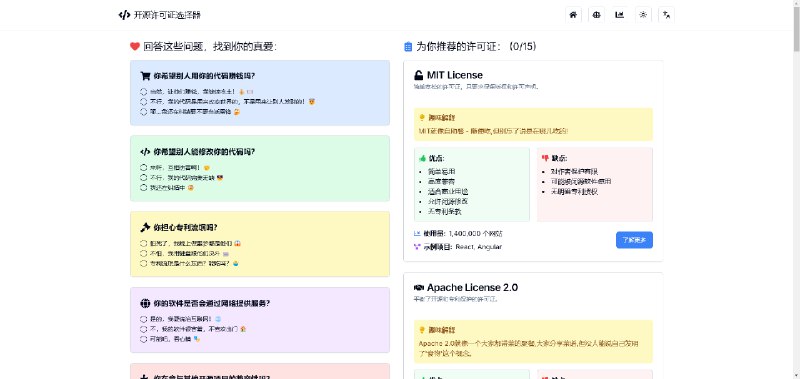
Task: Click the Apache License 2.0 card title
Action: point(472,288)
